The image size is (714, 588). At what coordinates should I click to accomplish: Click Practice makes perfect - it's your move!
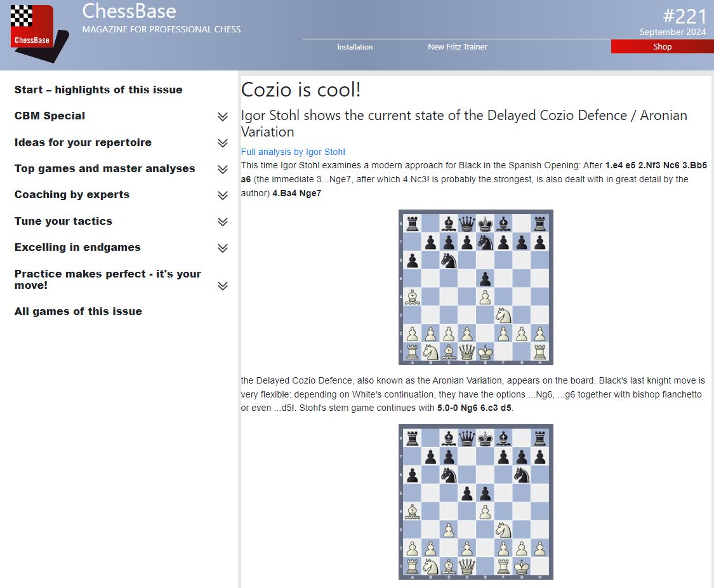[108, 279]
